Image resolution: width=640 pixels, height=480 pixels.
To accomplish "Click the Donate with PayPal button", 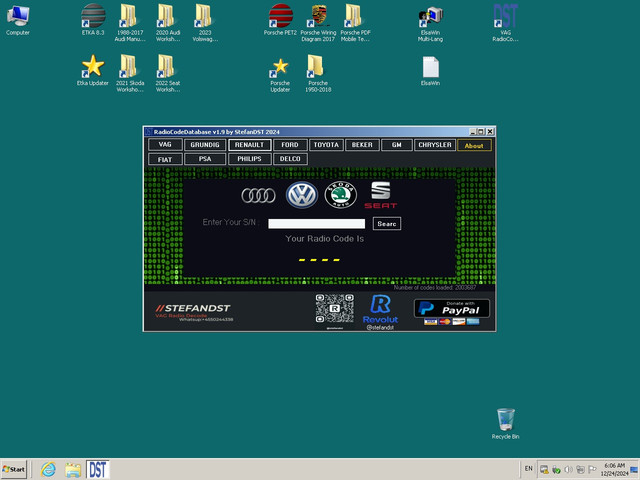I will [451, 309].
